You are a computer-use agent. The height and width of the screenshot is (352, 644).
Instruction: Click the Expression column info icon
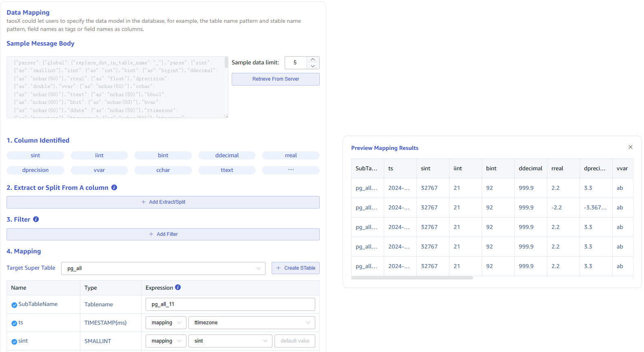178,287
